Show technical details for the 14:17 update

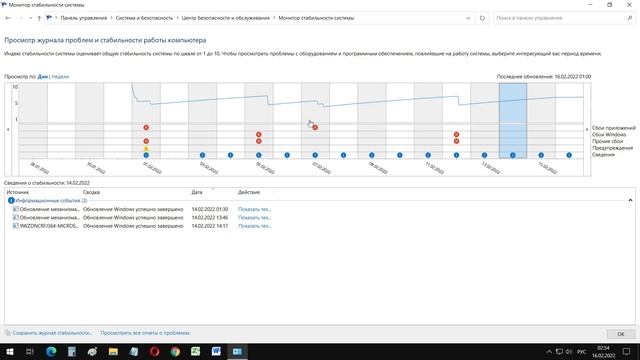pyautogui.click(x=254, y=226)
